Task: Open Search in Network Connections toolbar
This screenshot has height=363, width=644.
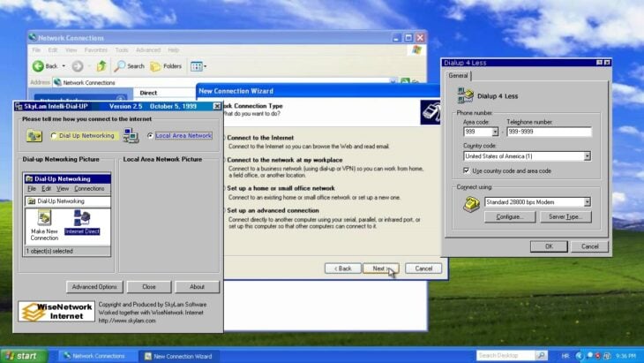Action: click(x=130, y=65)
